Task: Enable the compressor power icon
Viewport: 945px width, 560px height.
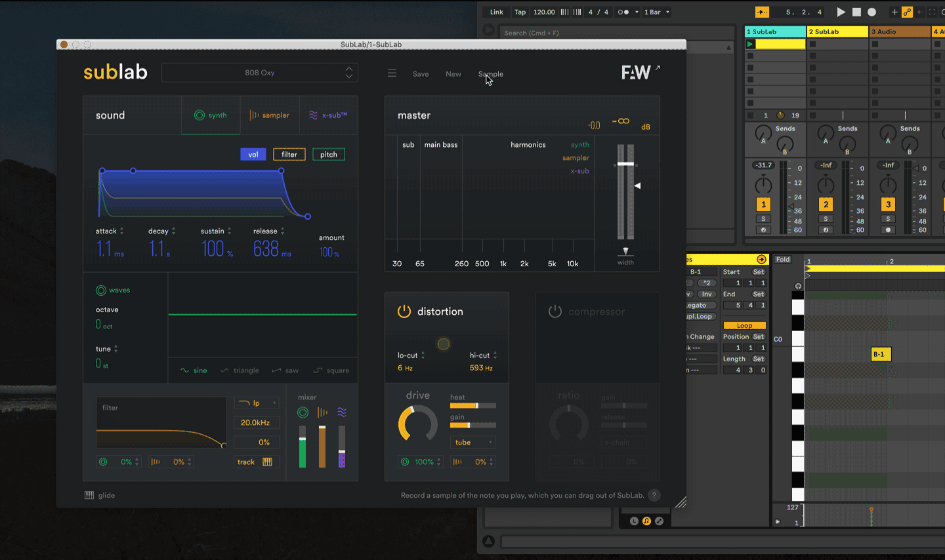Action: (555, 311)
